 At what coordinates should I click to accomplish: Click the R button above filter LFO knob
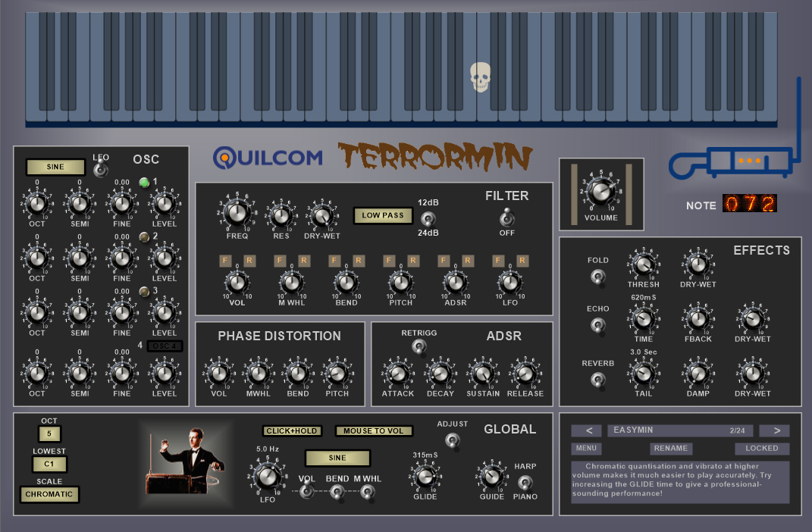point(522,260)
